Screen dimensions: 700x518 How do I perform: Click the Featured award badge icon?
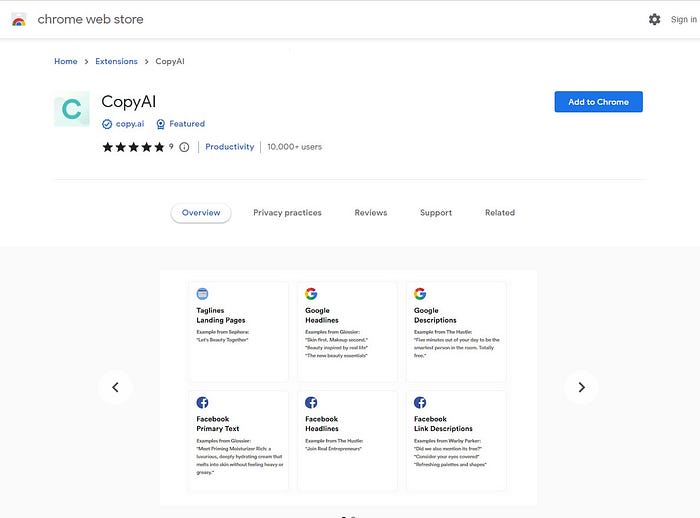(x=161, y=124)
